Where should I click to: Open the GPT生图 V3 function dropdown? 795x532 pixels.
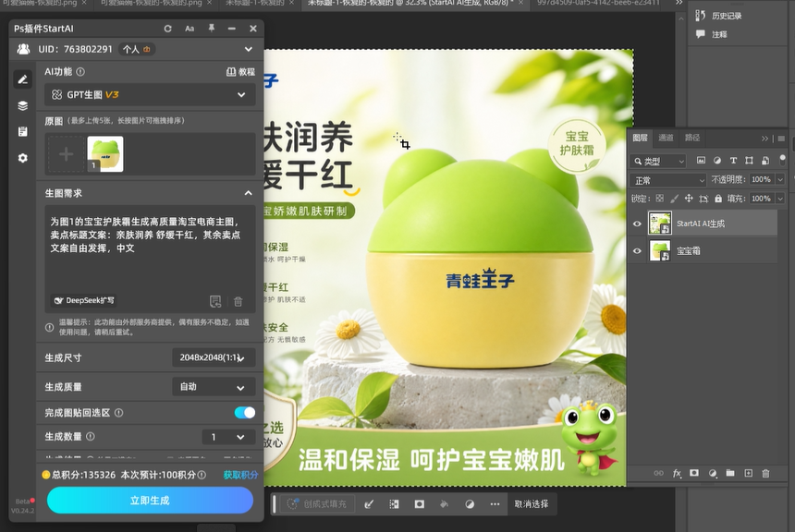click(150, 95)
